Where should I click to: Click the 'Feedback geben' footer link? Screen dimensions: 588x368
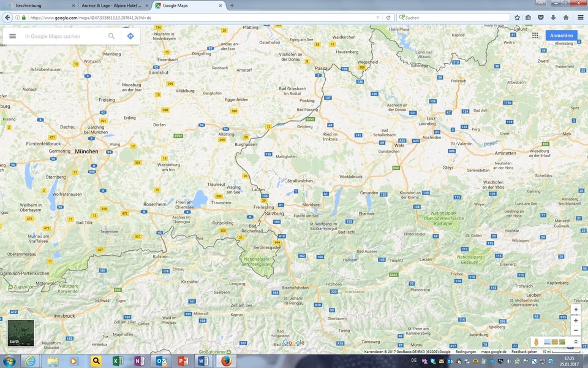coord(524,352)
